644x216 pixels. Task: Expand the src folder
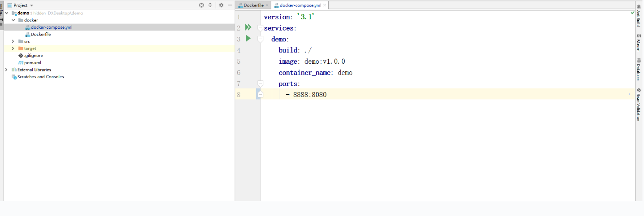click(13, 41)
